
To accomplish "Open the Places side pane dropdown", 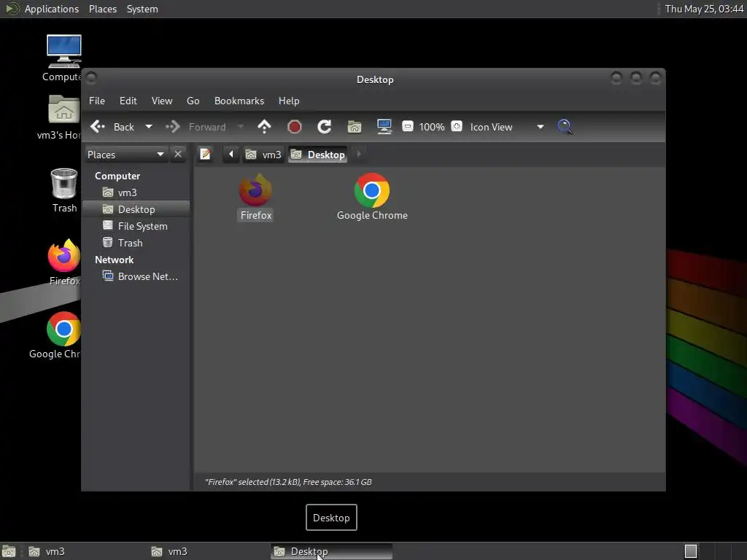I will (125, 155).
